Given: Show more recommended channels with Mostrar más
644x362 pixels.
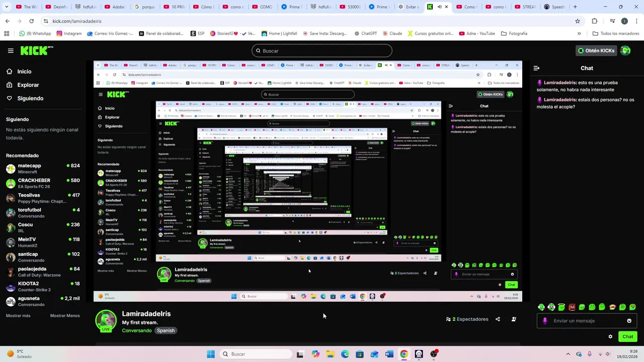Looking at the screenshot, I should [x=18, y=316].
